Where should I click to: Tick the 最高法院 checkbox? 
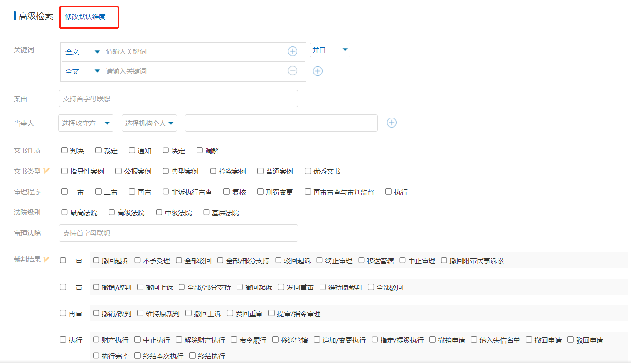64,212
